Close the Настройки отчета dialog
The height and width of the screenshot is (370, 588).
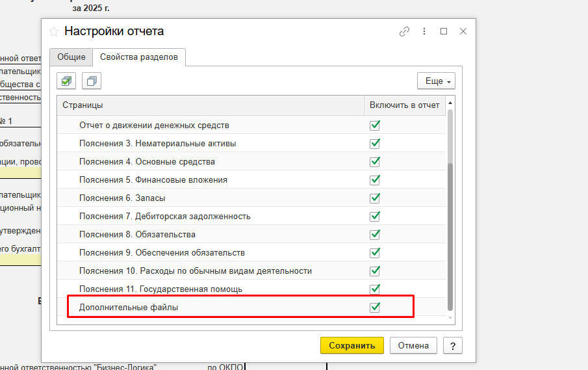(463, 31)
